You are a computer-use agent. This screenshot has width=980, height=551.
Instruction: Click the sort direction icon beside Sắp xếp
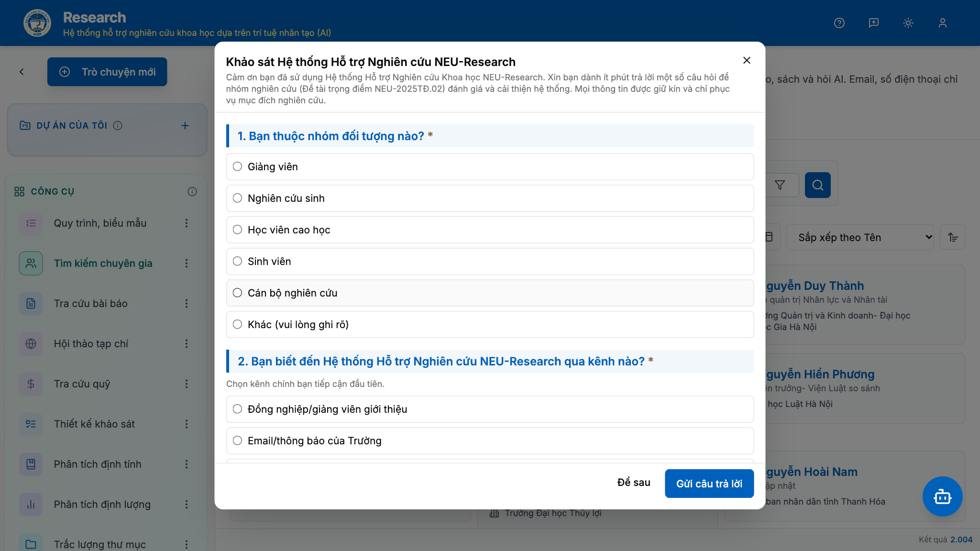(953, 237)
